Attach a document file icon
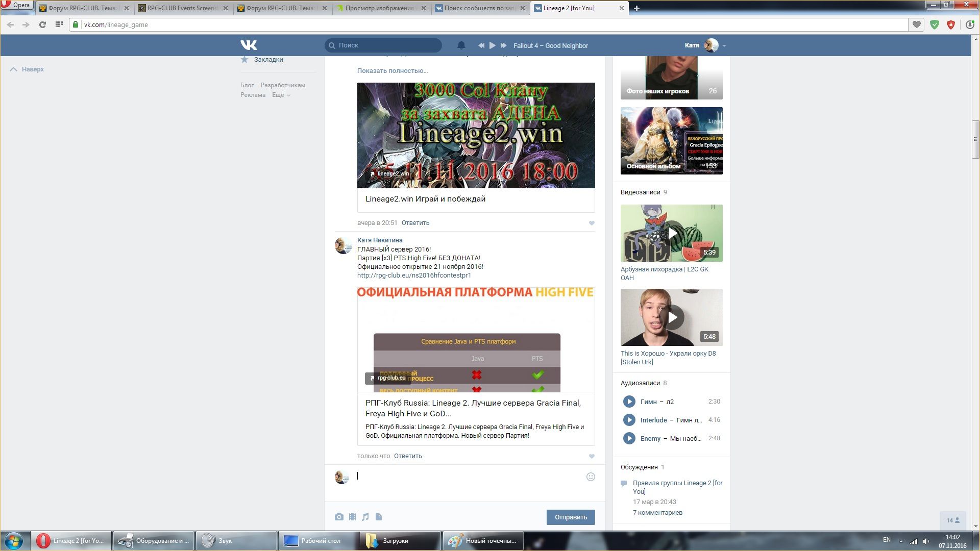 click(379, 517)
